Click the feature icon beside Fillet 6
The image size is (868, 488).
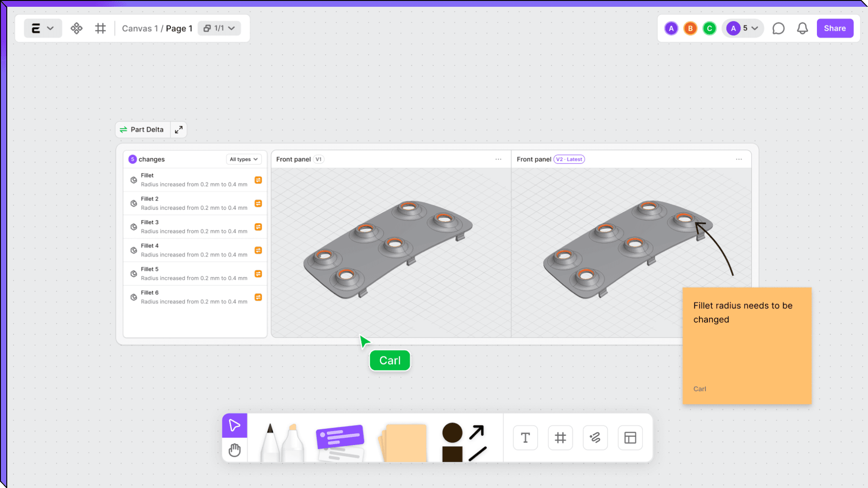tap(134, 297)
